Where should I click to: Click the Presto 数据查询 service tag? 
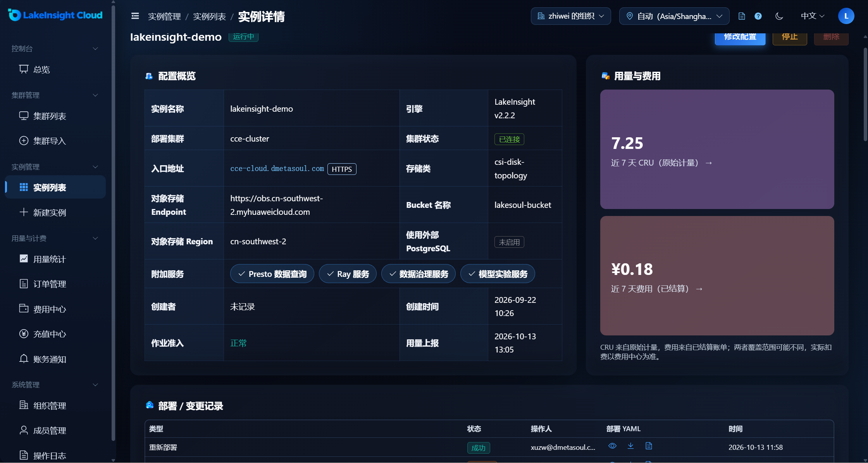(272, 274)
